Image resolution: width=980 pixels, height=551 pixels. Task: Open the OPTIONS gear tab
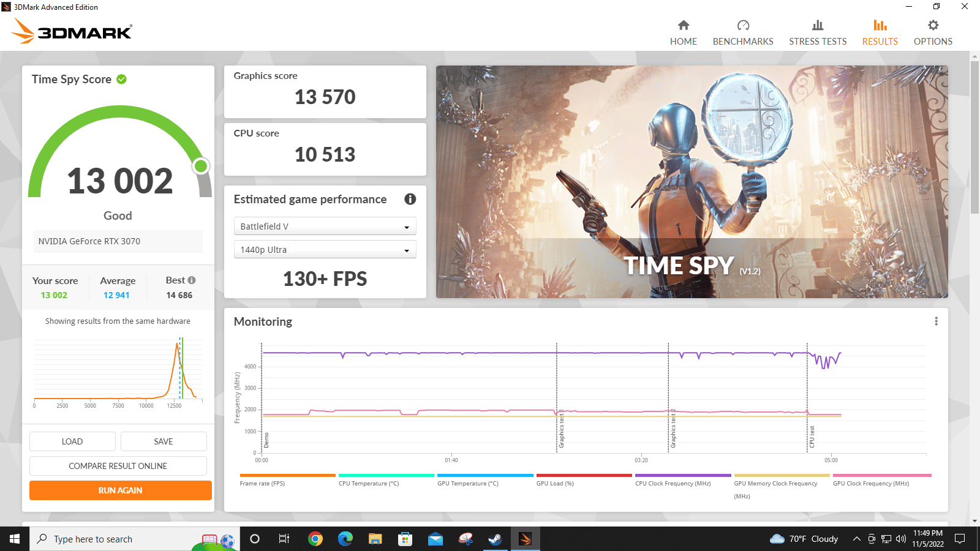[933, 33]
